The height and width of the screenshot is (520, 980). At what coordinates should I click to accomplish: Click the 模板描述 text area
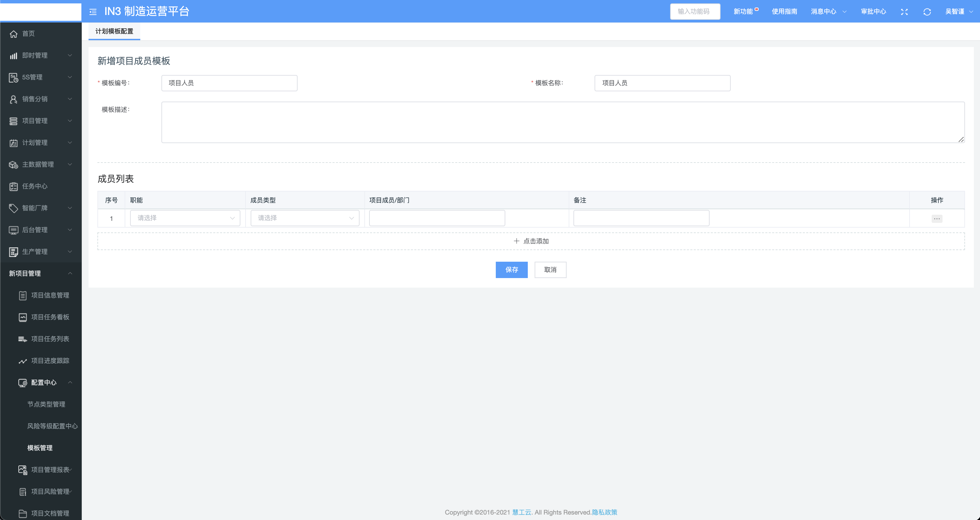(563, 123)
